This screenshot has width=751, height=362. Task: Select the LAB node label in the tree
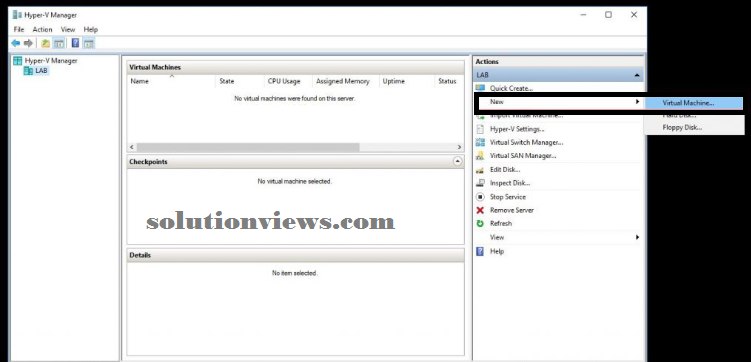(x=42, y=71)
